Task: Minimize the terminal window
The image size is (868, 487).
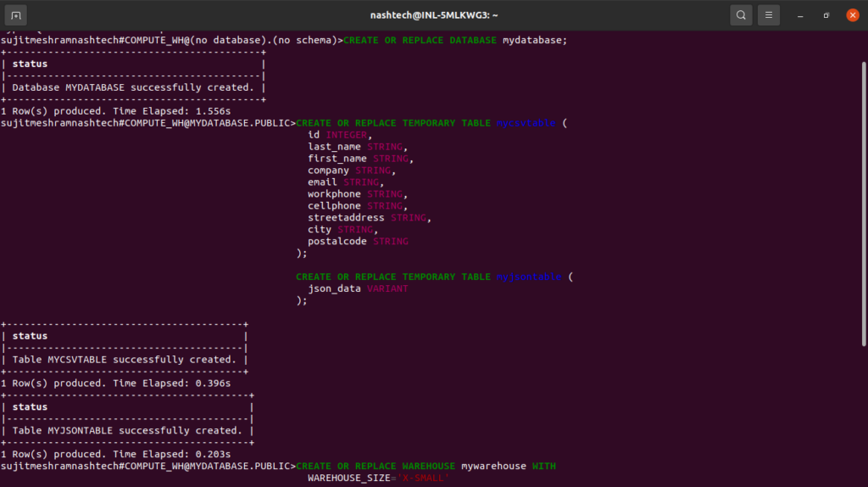Action: [800, 15]
